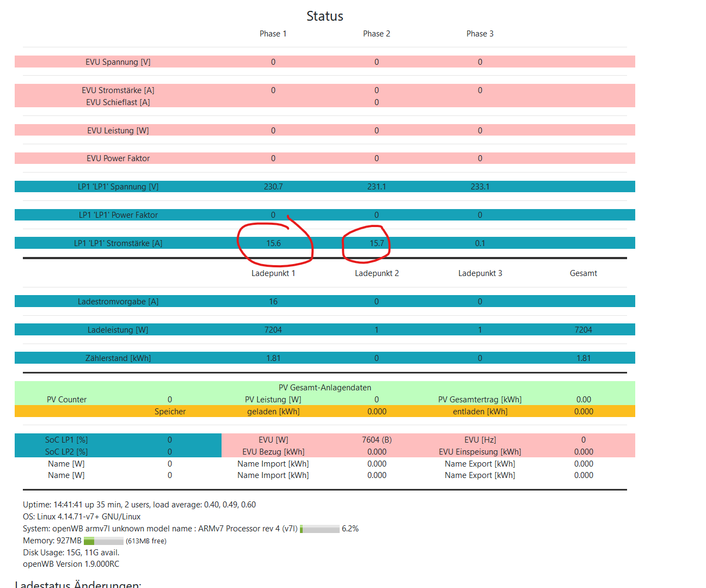
Task: Select the 0.00 PV Gesamtertrag value
Action: click(x=584, y=400)
